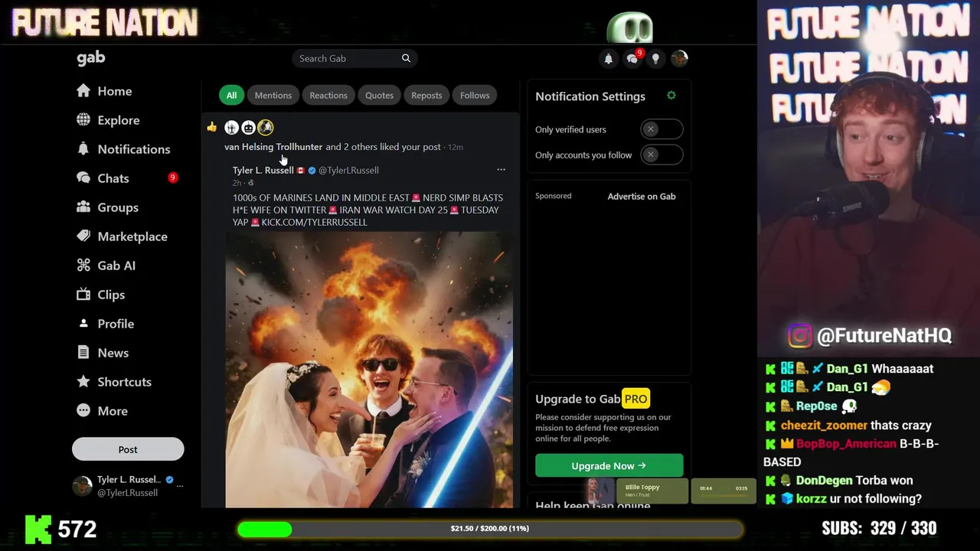The height and width of the screenshot is (551, 980).
Task: Toggle the lightbulb theme icon
Action: click(x=655, y=59)
